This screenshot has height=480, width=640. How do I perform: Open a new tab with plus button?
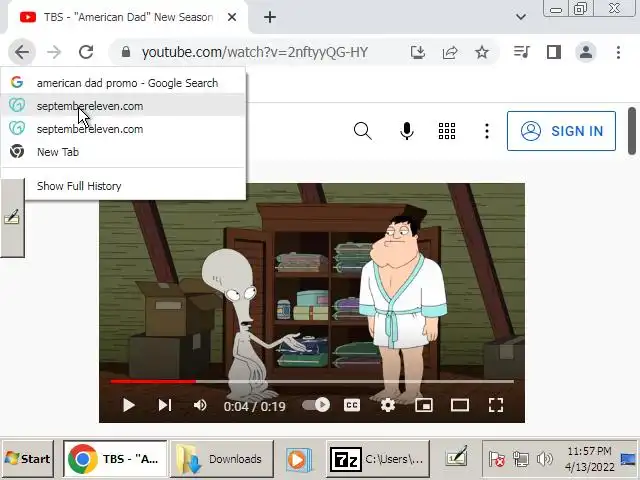270,17
